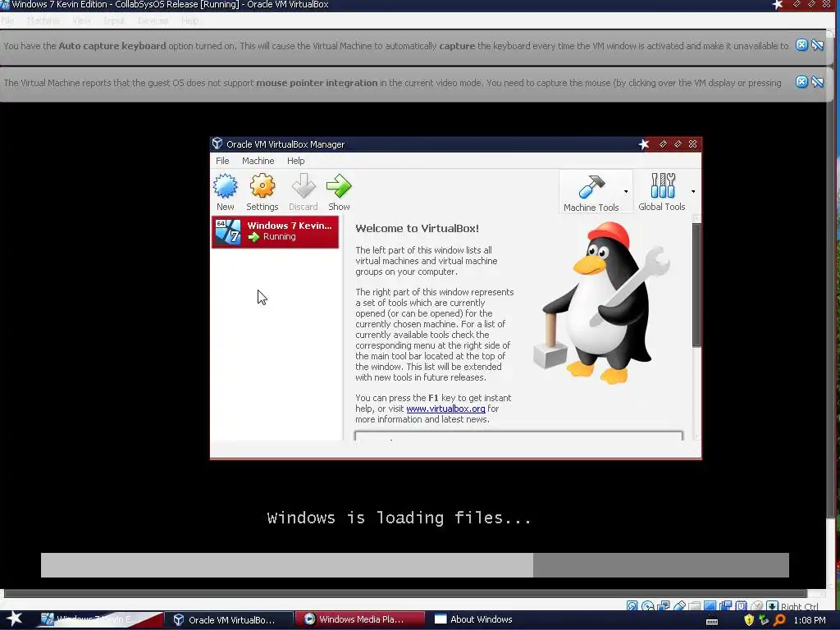Screen dimensions: 840x630
Task: Click the Windows loading progress bar
Action: (414, 565)
